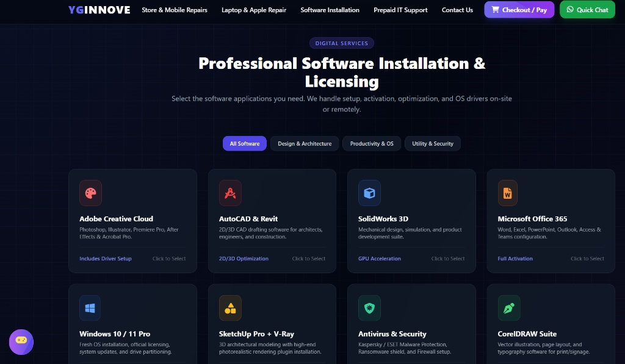Go to YGINNOVE home logo

click(x=99, y=10)
